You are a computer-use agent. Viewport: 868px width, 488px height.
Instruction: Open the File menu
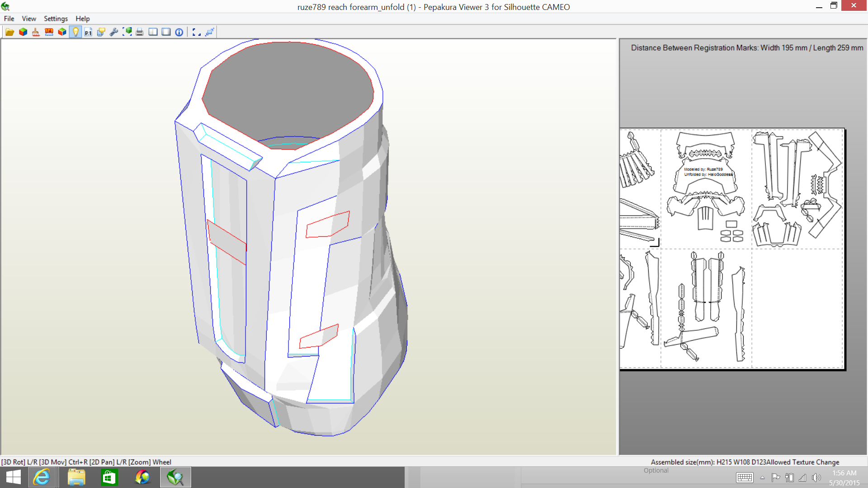[9, 19]
